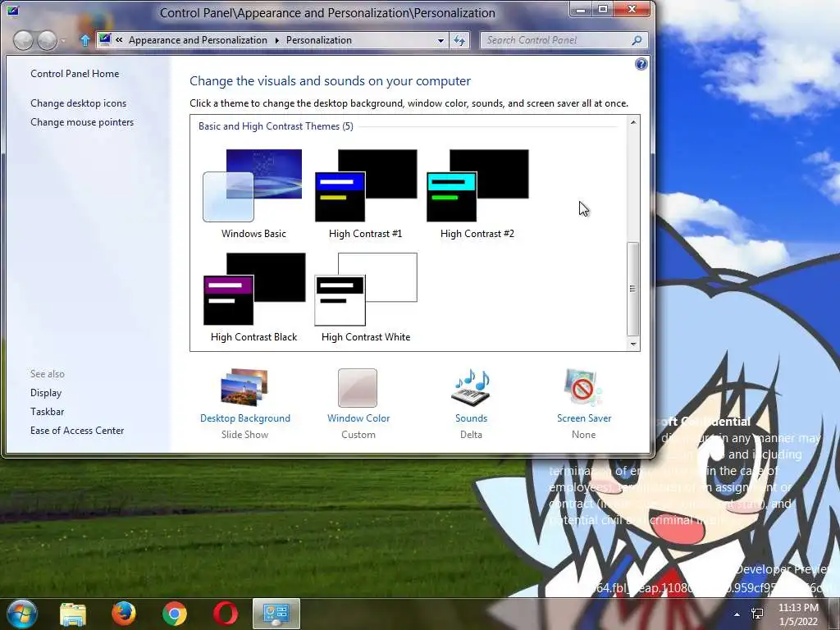This screenshot has width=840, height=630.
Task: Launch Google Chrome from the taskbar
Action: [175, 614]
